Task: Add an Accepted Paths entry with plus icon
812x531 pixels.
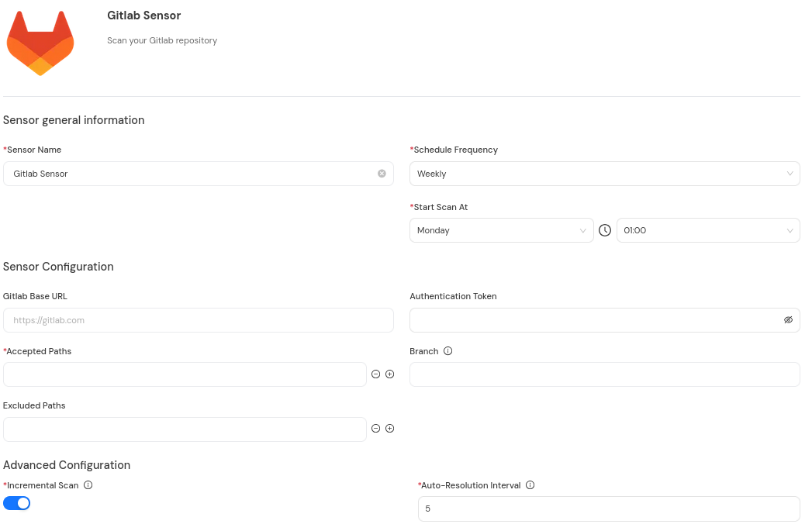Action: [x=390, y=374]
